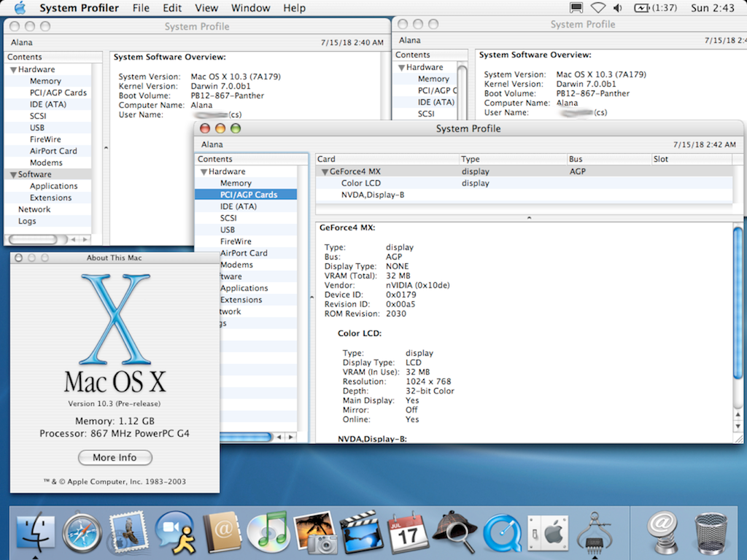Screen dimensions: 747x560
Task: Select PCI/AGP Cards in front window
Action: point(246,194)
